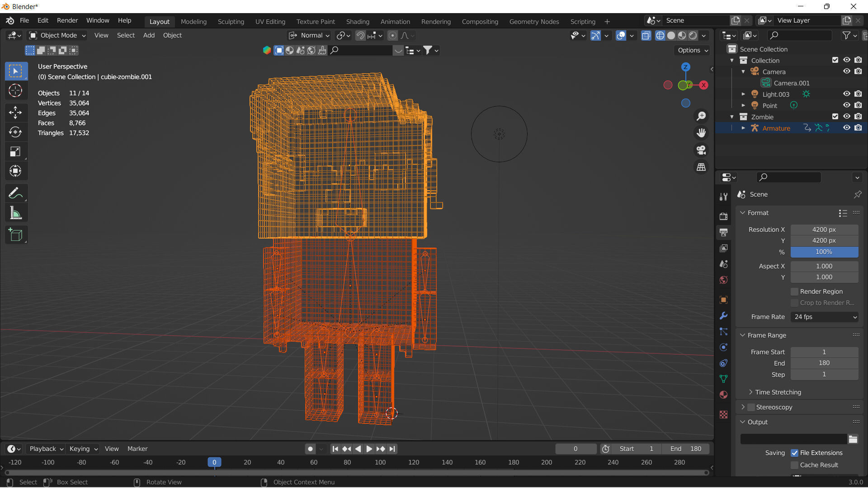
Task: Click the output file path field
Action: click(793, 439)
